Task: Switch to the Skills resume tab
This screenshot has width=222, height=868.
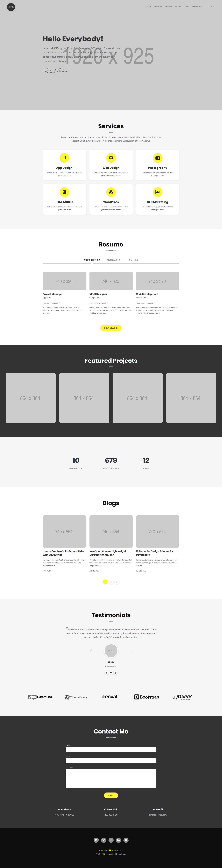Action: [x=134, y=260]
